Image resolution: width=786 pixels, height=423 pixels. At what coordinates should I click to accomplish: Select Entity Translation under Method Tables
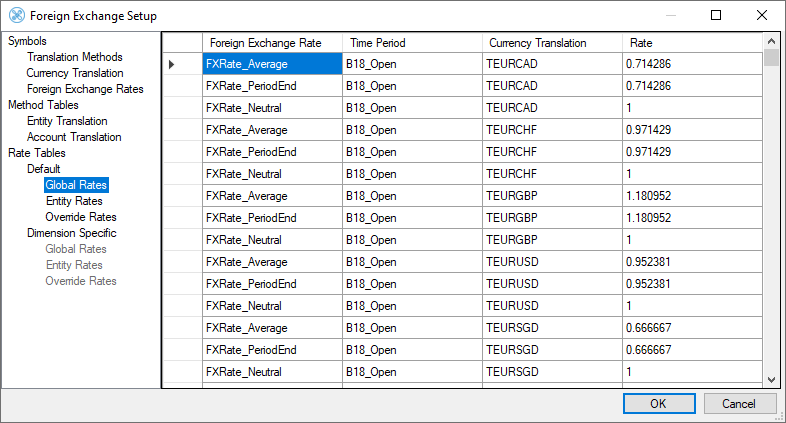pyautogui.click(x=67, y=121)
